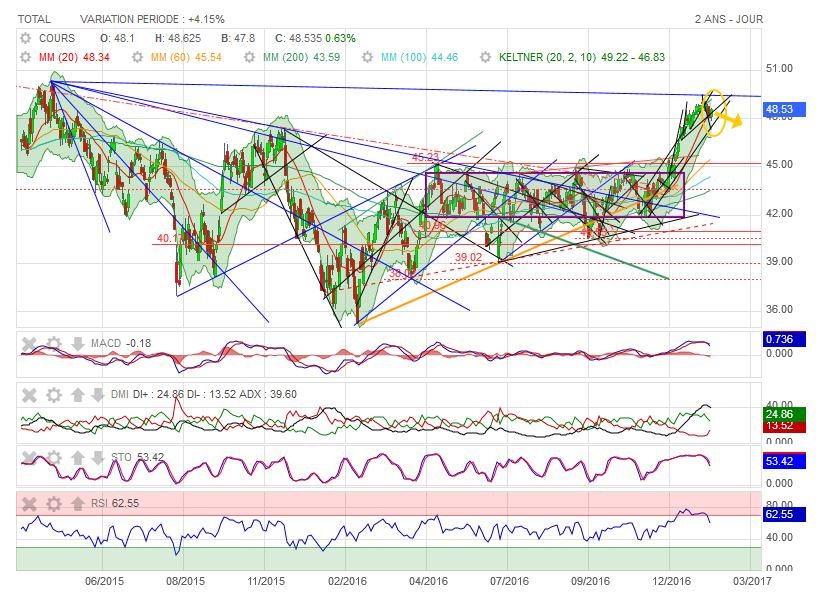The image size is (821, 597).
Task: Open settings gear for MM (100)
Action: (x=368, y=57)
